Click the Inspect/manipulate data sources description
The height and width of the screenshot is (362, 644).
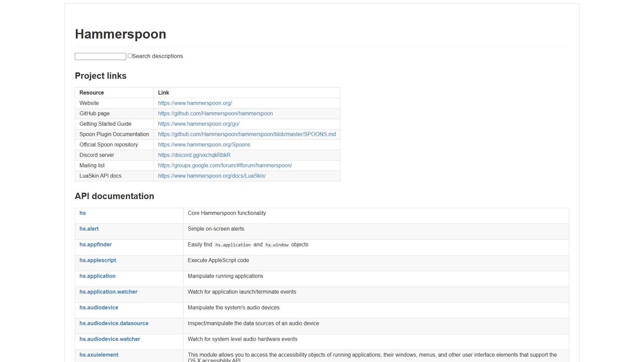tap(253, 323)
